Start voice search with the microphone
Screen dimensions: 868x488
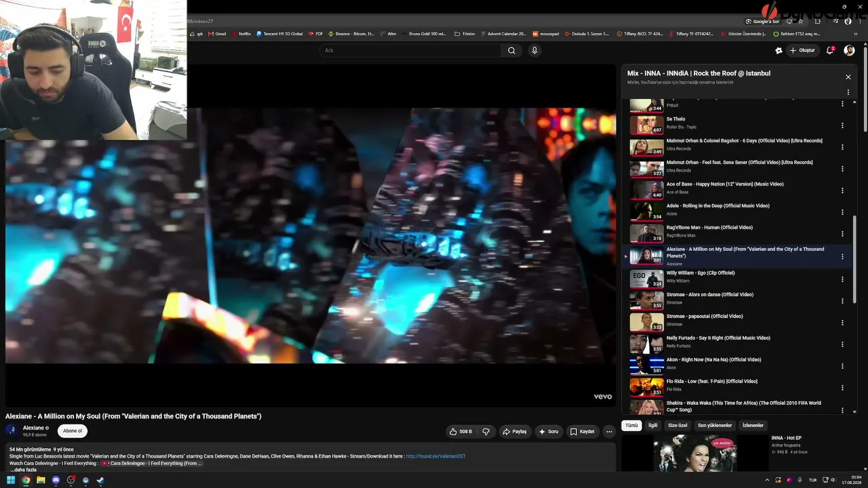point(534,50)
